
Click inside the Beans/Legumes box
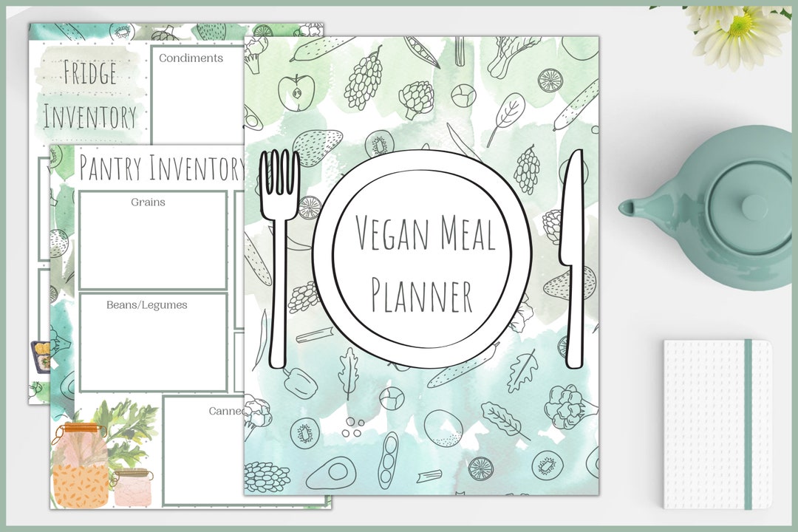[153, 342]
